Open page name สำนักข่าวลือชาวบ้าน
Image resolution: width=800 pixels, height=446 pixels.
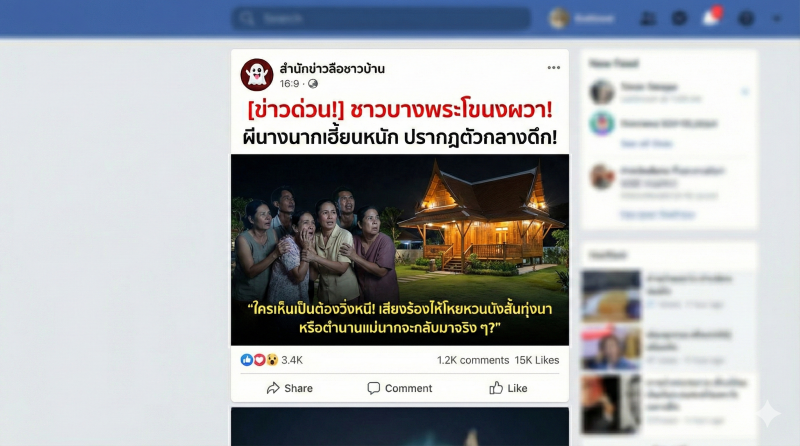(332, 68)
